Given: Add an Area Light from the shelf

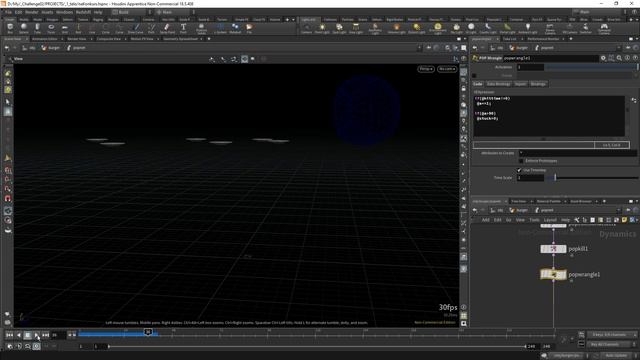Looking at the screenshot, I should tap(356, 28).
